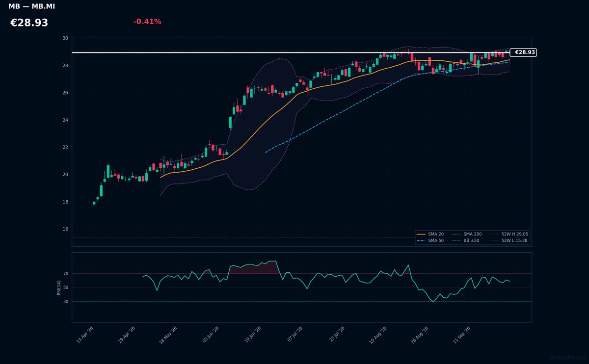
Task: Select the 52W L 15.38 legend entry
Action: (509, 241)
